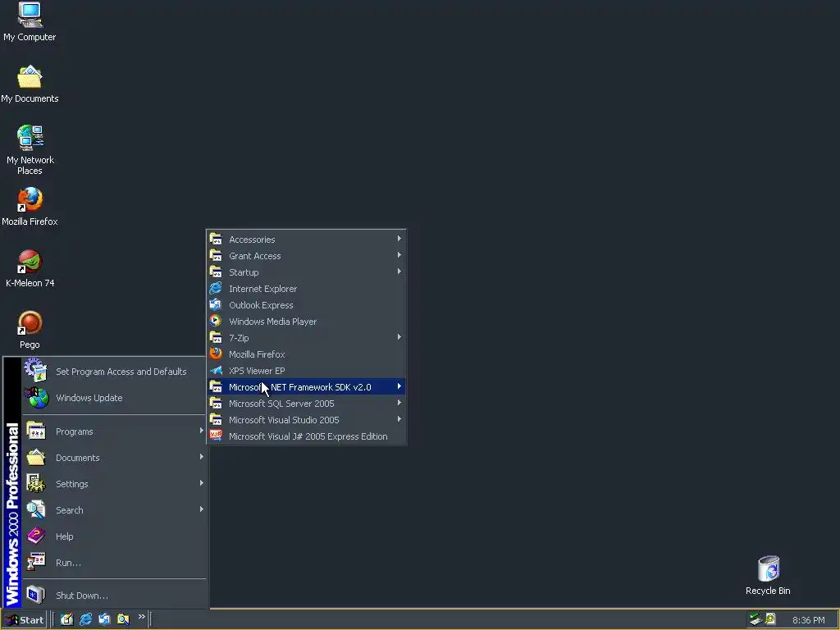840x630 pixels.
Task: Click the tray icon beside Safely Remove Hardware
Action: tap(770, 619)
